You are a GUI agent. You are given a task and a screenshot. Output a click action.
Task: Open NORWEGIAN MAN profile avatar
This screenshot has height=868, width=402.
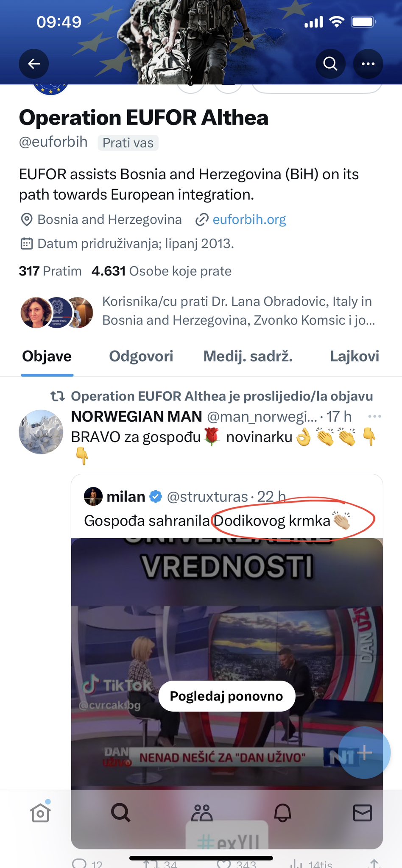41,432
